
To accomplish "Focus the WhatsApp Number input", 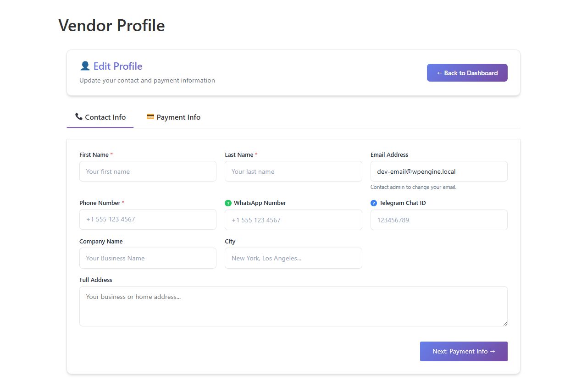I will pos(293,220).
